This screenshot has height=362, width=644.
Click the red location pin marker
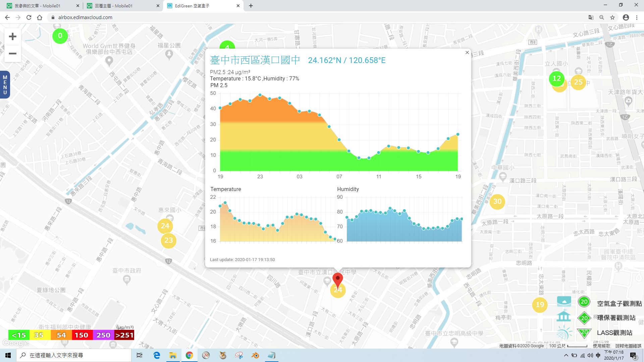pyautogui.click(x=338, y=281)
